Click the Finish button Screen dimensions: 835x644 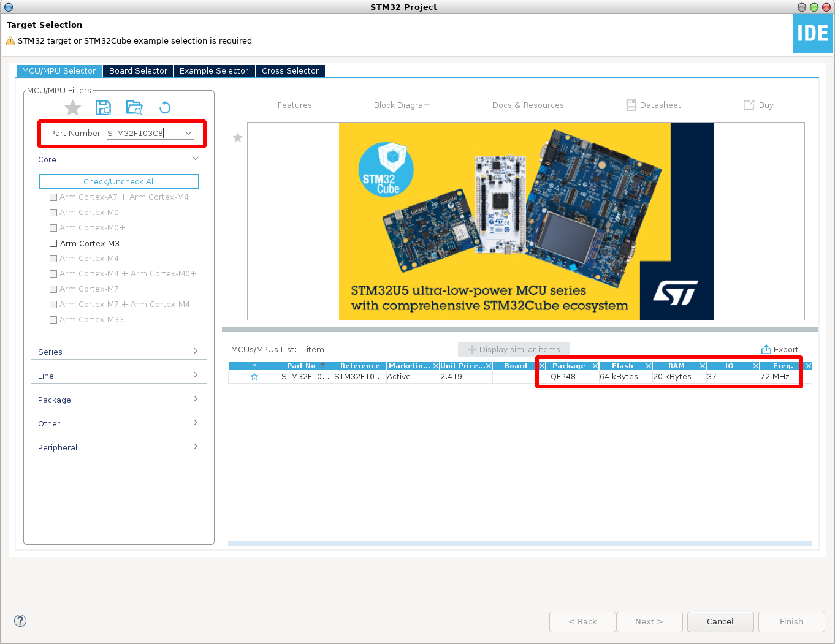click(x=791, y=621)
